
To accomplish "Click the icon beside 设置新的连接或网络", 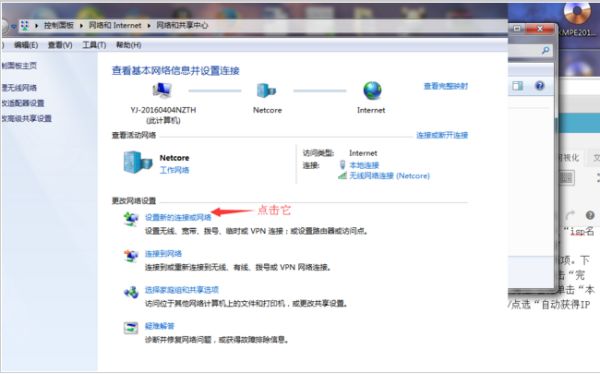I will tap(131, 219).
